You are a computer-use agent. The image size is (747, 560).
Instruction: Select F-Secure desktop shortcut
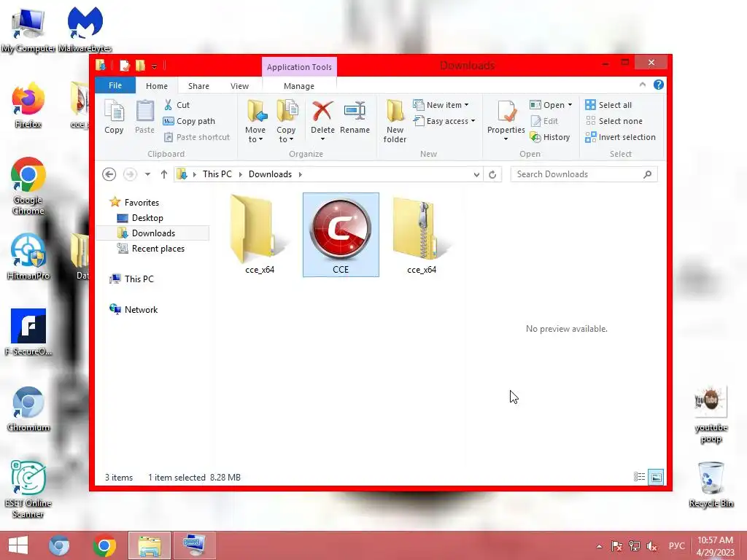pyautogui.click(x=28, y=332)
